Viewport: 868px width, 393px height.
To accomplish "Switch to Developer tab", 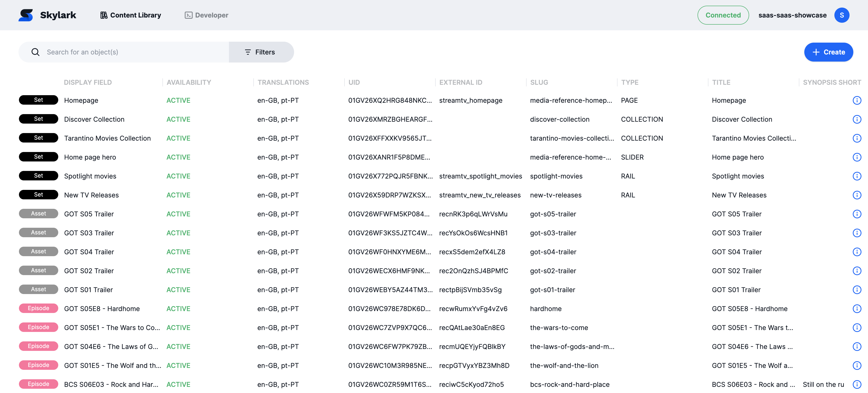I will click(x=206, y=15).
